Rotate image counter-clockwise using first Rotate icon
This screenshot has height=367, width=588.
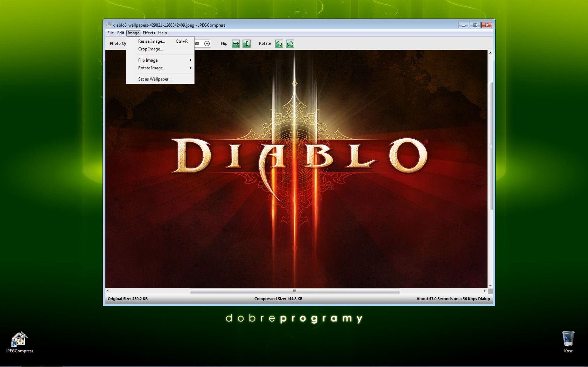click(279, 43)
